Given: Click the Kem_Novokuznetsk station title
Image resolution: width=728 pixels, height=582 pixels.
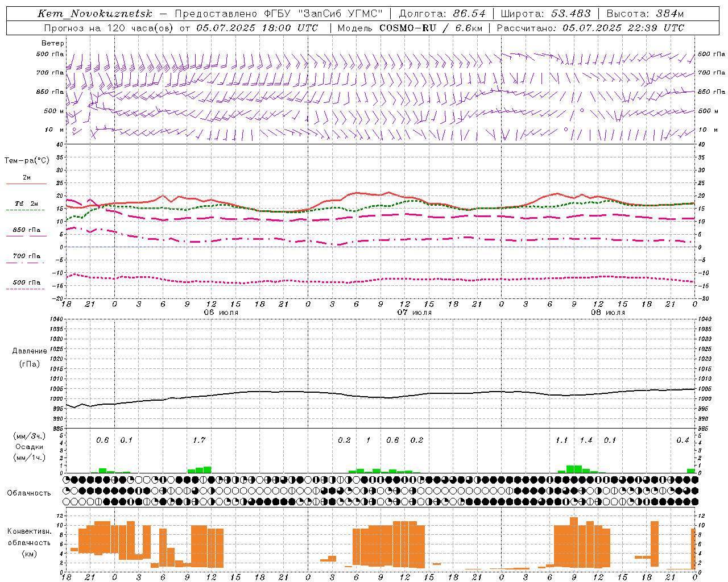Looking at the screenshot, I should coord(95,14).
